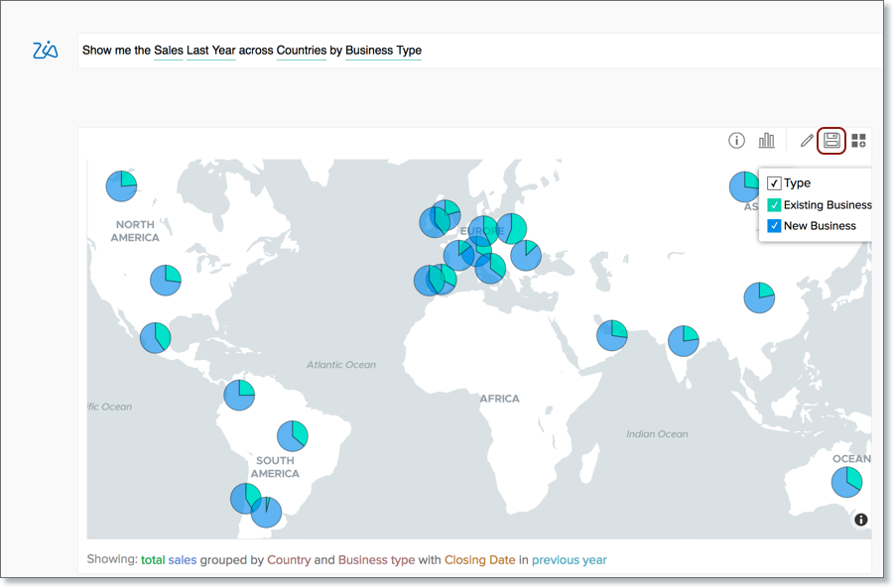Select the Business Type keyword in query
Image resolution: width=894 pixels, height=588 pixels.
click(x=383, y=51)
